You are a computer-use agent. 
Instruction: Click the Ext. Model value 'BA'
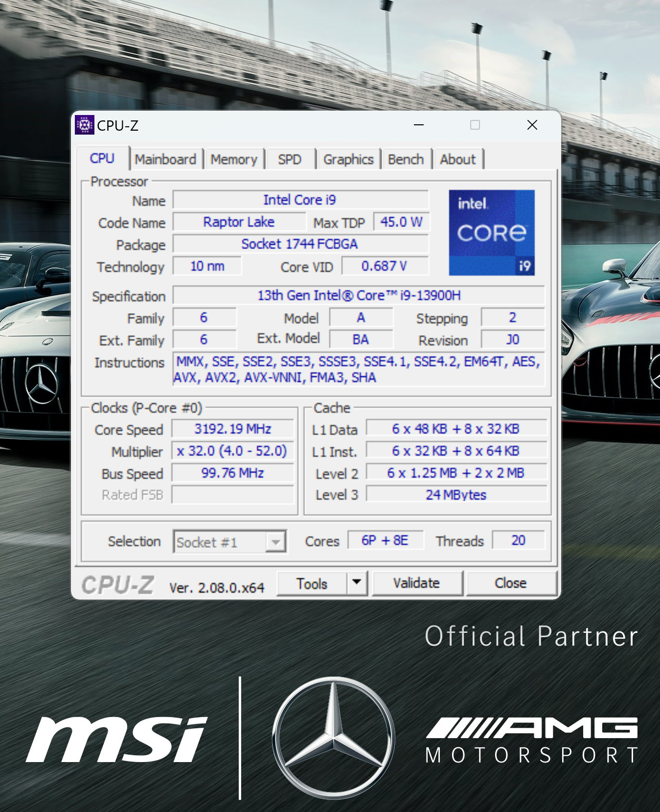pyautogui.click(x=361, y=340)
